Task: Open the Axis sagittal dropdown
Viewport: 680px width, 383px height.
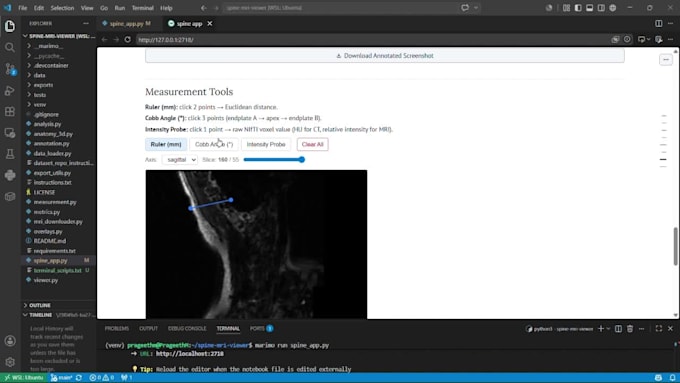Action: coord(180,160)
